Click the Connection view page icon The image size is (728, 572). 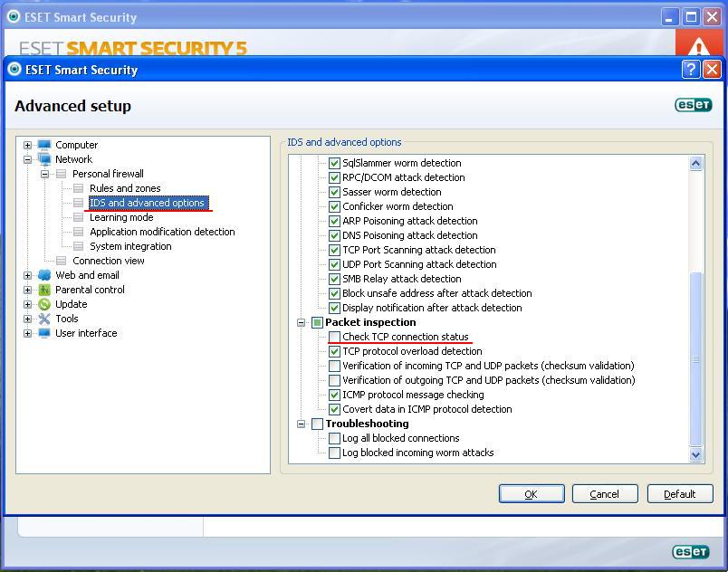click(62, 261)
